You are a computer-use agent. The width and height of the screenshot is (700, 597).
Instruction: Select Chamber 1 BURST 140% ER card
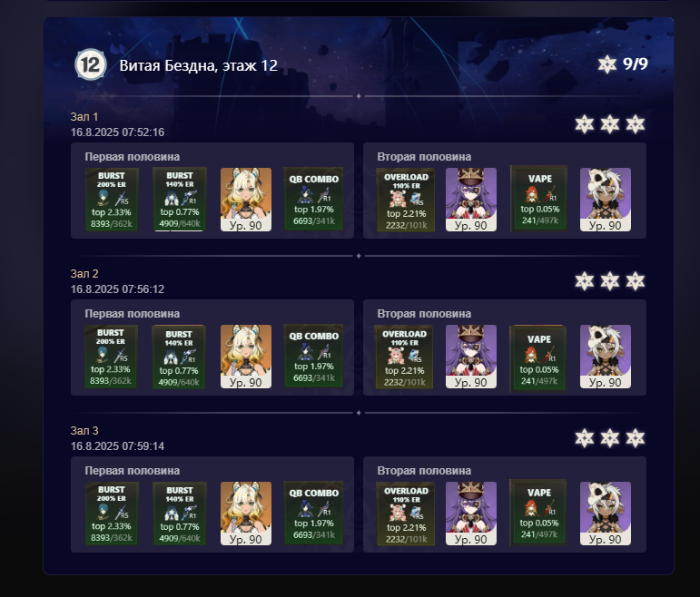click(x=180, y=200)
